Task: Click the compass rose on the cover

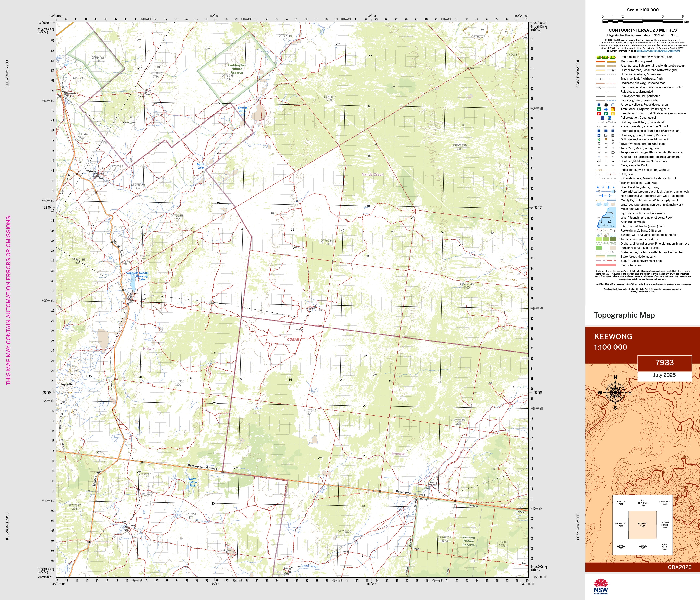Action: [x=615, y=392]
